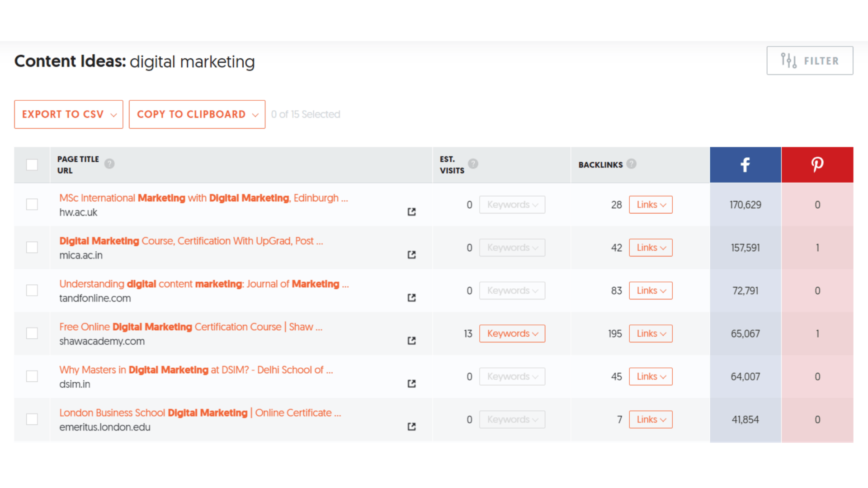Open shawacademy.com page via external link icon
This screenshot has width=868, height=488.
pyautogui.click(x=411, y=340)
